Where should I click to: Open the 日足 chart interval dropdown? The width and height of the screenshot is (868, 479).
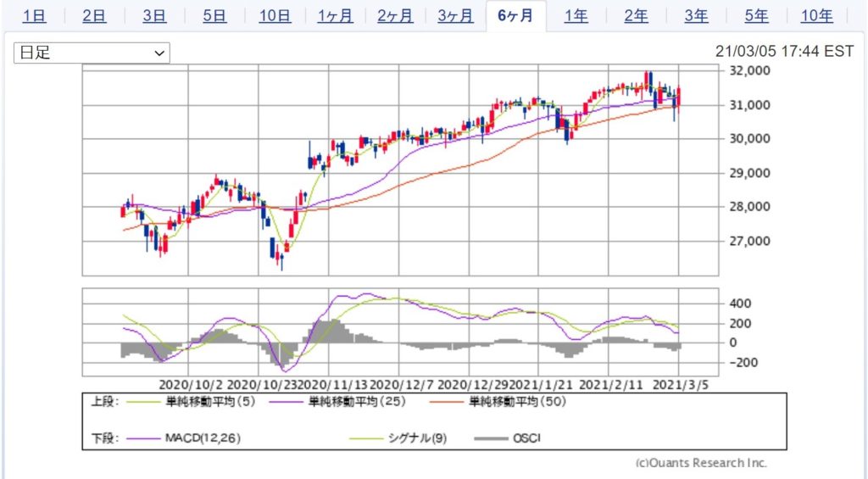(x=92, y=53)
